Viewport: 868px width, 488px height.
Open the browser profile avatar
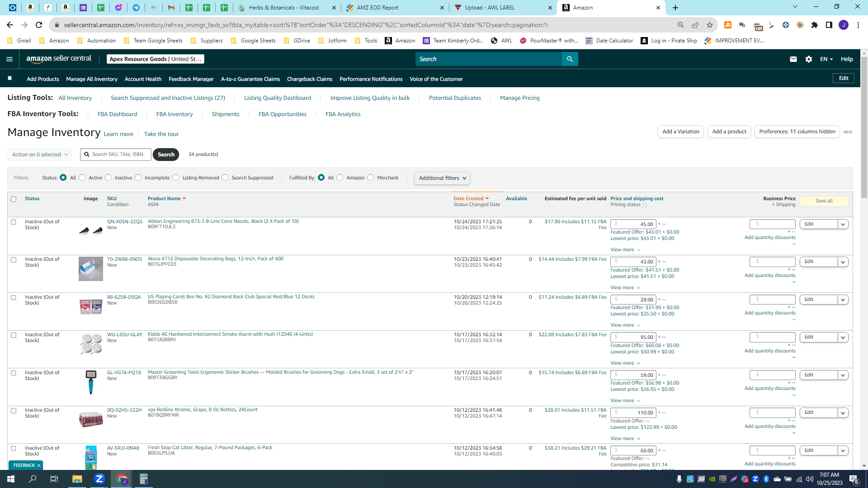coord(844,25)
